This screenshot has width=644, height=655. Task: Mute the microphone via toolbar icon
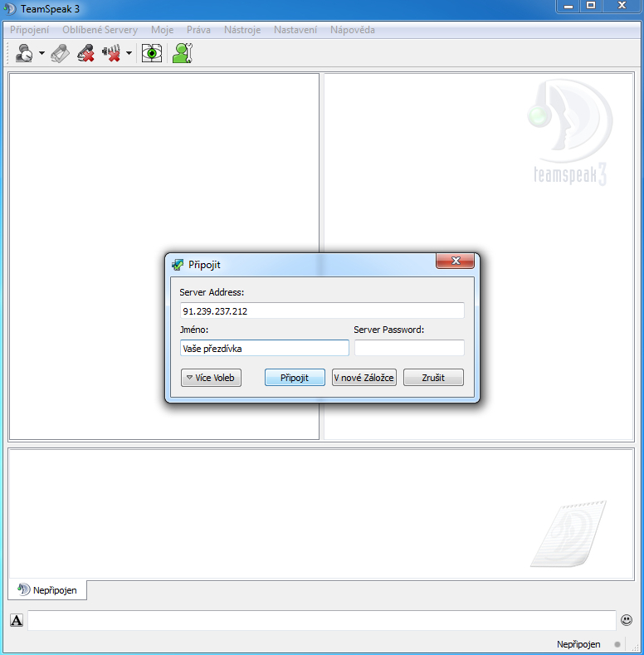(85, 54)
